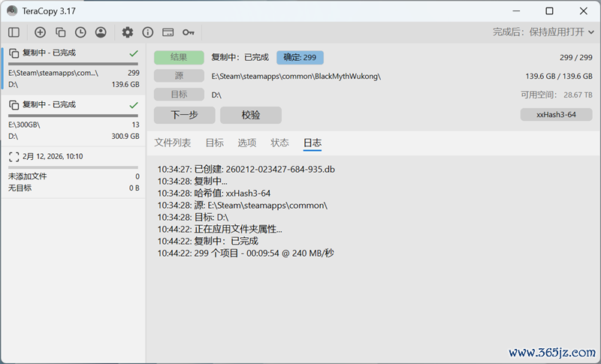Minimize the TeraCopy window

[x=516, y=11]
